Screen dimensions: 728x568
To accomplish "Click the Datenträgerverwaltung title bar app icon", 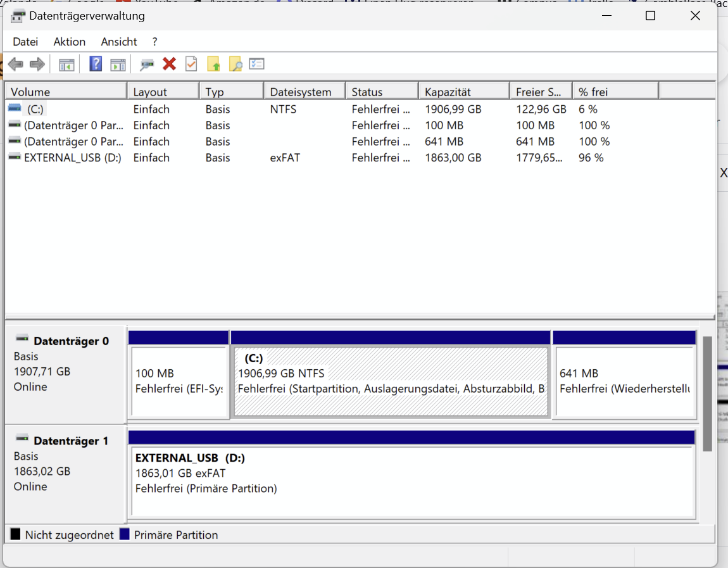I will pyautogui.click(x=18, y=16).
